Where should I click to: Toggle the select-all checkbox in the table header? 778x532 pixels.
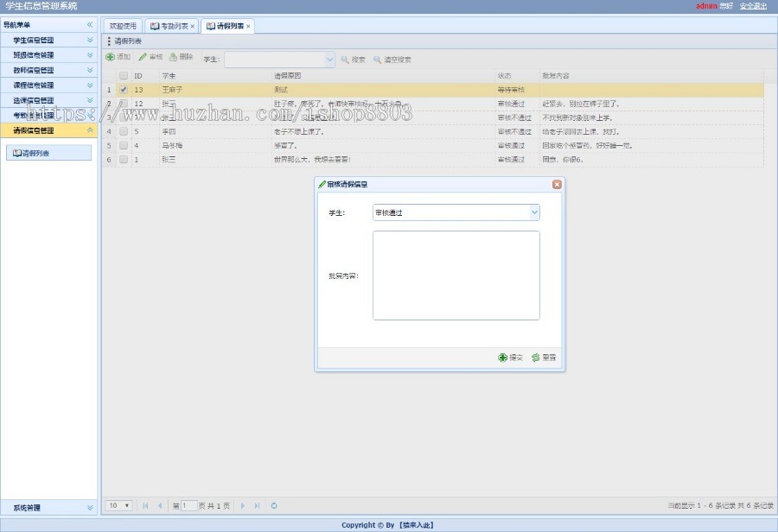122,75
